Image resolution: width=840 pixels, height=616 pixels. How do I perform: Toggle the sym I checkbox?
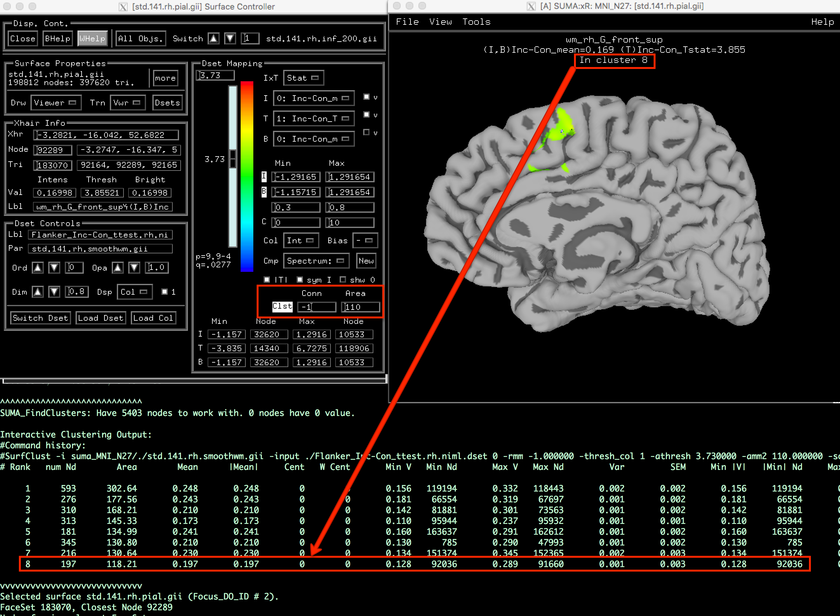300,279
